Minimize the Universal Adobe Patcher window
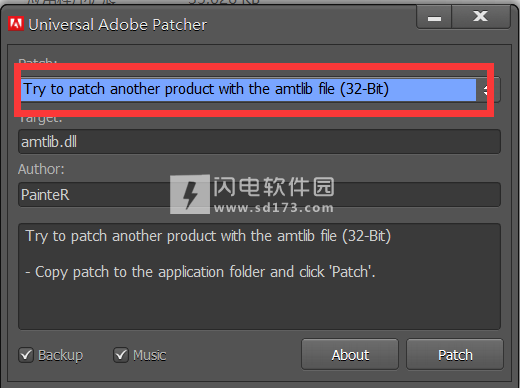 click(434, 17)
